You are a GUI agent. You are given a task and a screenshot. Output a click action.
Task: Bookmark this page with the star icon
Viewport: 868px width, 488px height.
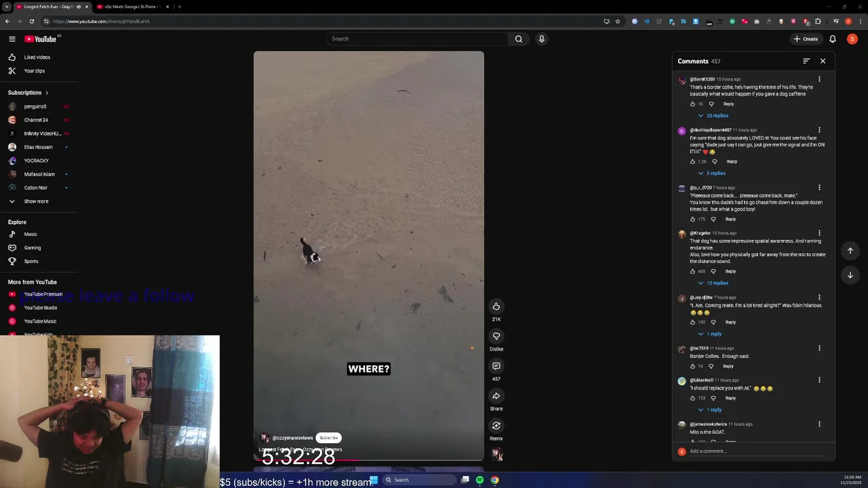pyautogui.click(x=618, y=21)
